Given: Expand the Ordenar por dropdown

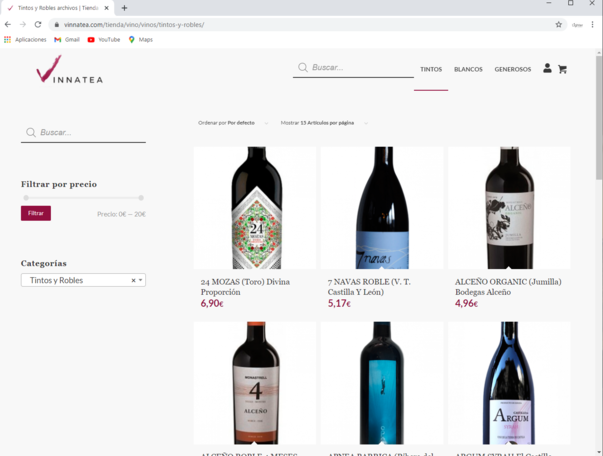Looking at the screenshot, I should click(233, 123).
